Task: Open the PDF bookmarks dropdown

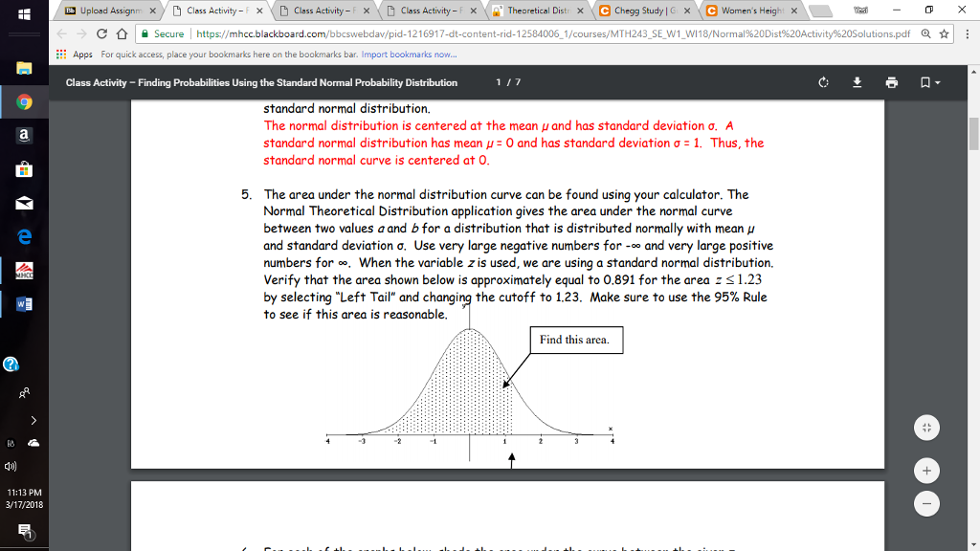Action: pos(929,82)
